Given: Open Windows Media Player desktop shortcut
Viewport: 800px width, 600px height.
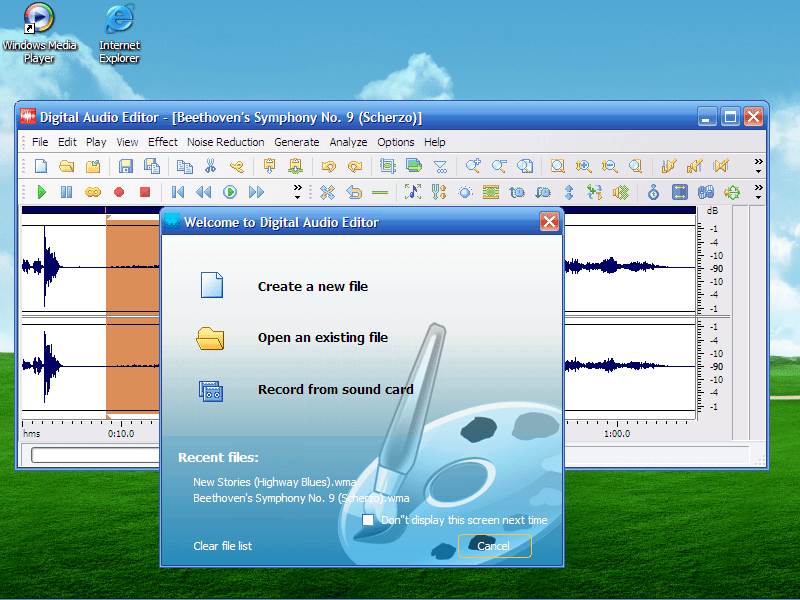Looking at the screenshot, I should click(39, 33).
